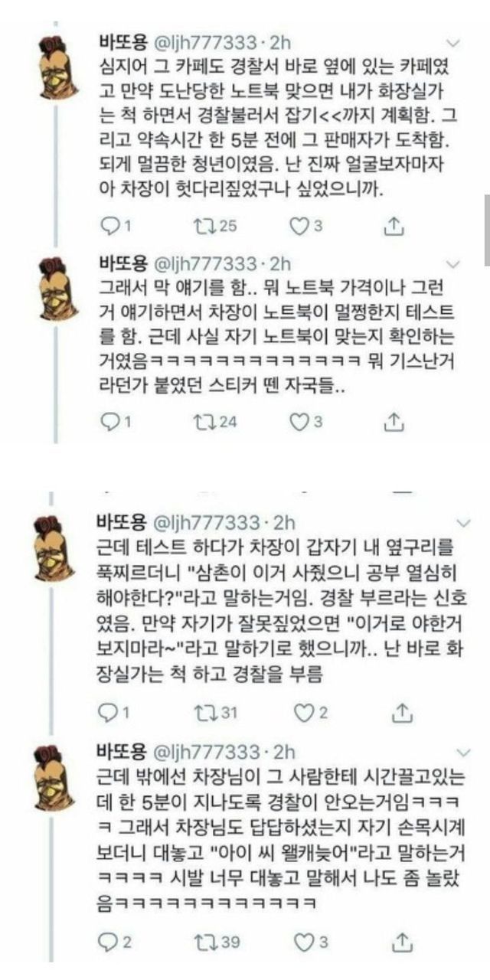
Task: Reply to the third tweet about 삼촌
Action: point(116,714)
